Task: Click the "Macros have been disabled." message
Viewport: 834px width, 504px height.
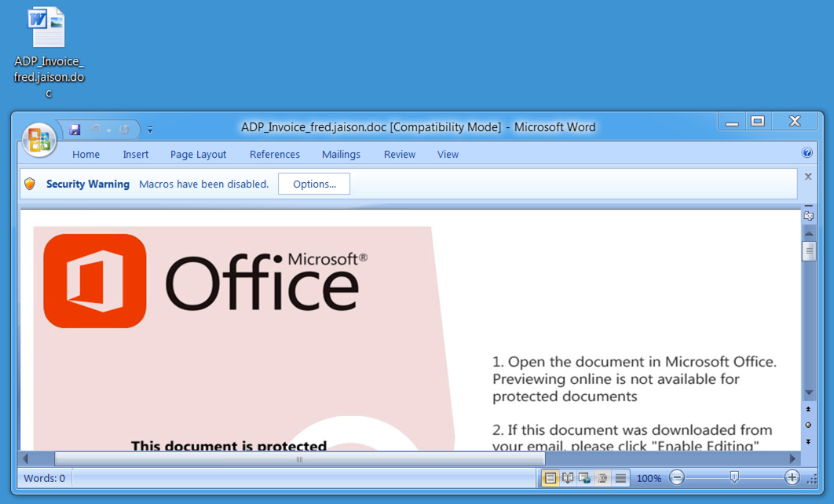Action: [203, 184]
